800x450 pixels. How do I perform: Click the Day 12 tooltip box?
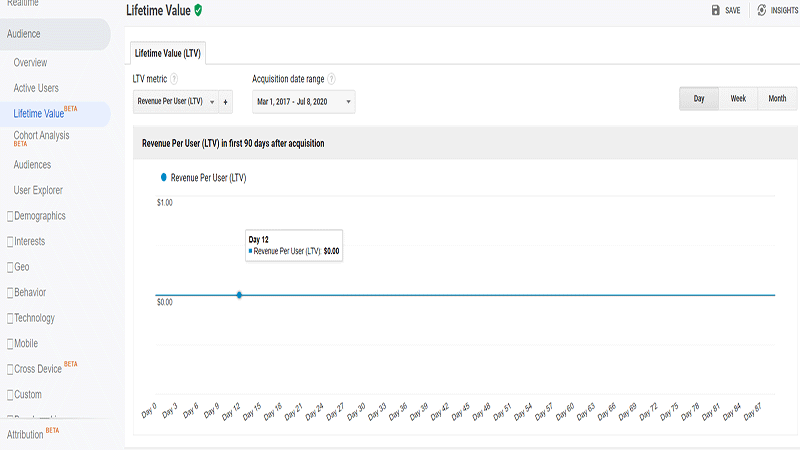point(294,245)
